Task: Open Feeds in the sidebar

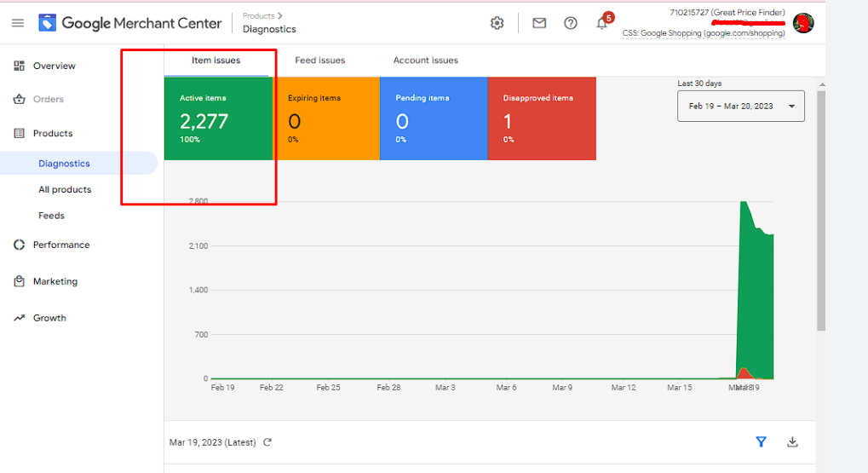Action: coord(51,216)
